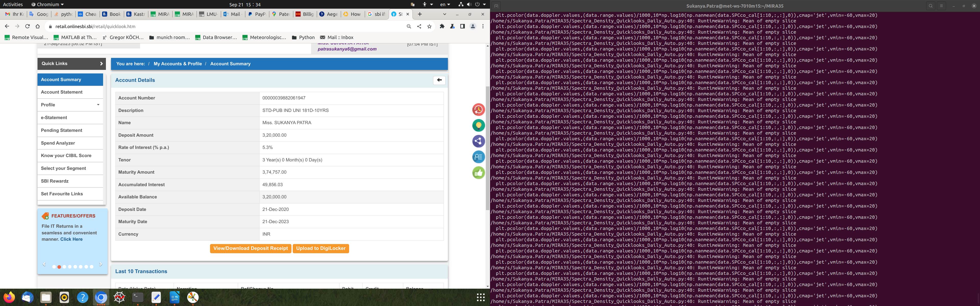Expand the Quick Links panel chevron
Image resolution: width=980 pixels, height=306 pixels.
pos(101,64)
